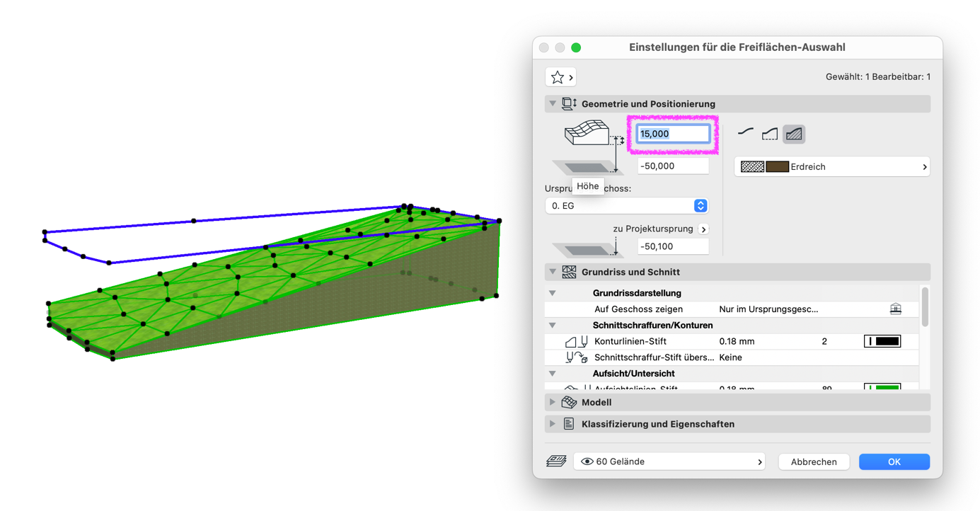Click the Erdreich hatch pattern icon

[x=752, y=167]
